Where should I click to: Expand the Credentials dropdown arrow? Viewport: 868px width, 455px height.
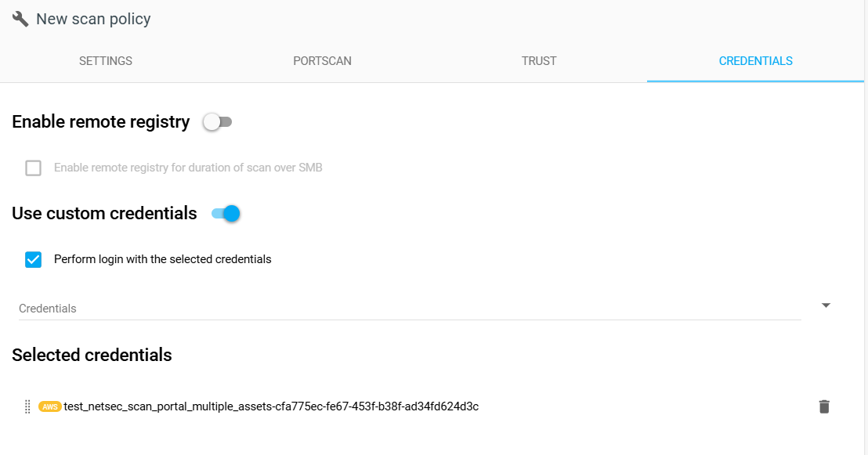tap(826, 305)
